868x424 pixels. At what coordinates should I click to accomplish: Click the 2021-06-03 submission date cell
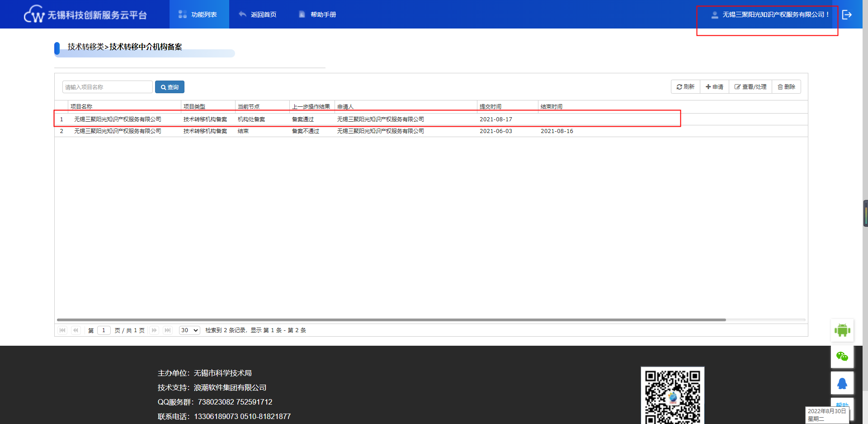pyautogui.click(x=496, y=131)
